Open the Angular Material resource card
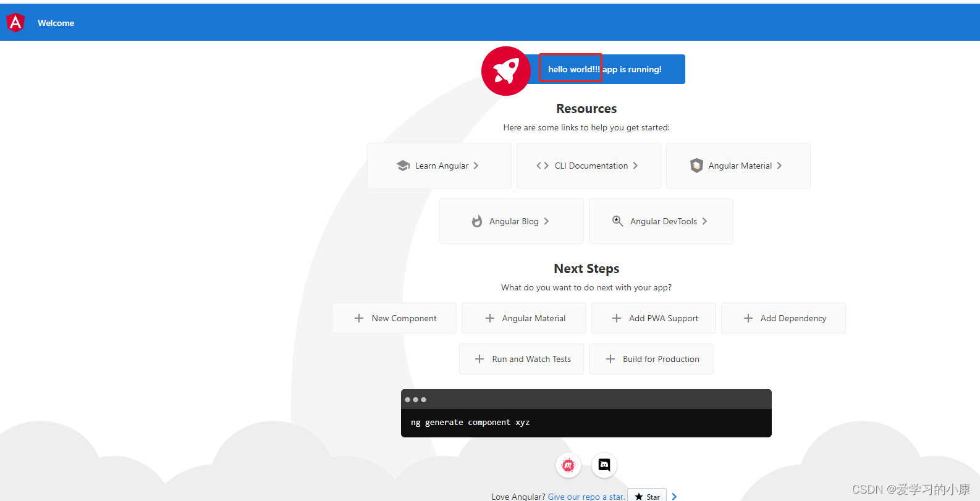The image size is (980, 501). coord(738,166)
